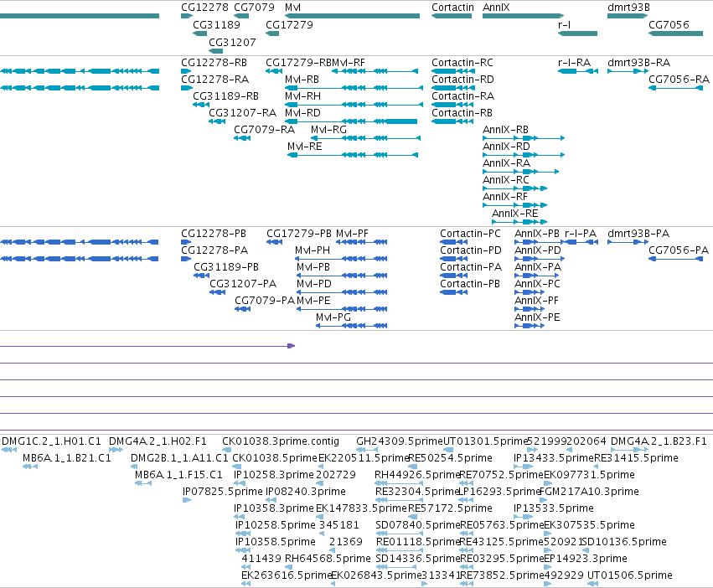This screenshot has width=713, height=588.
Task: Select transcript dmrt93B-RA
Action: coord(628,71)
